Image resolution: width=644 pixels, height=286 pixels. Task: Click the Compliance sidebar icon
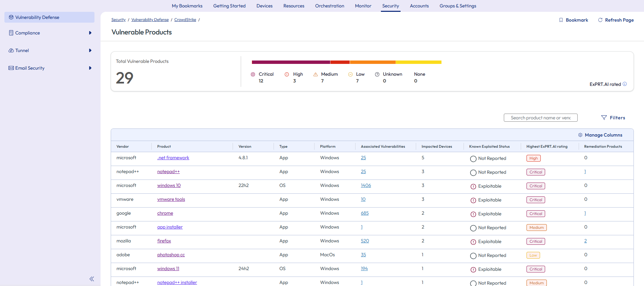(x=11, y=33)
